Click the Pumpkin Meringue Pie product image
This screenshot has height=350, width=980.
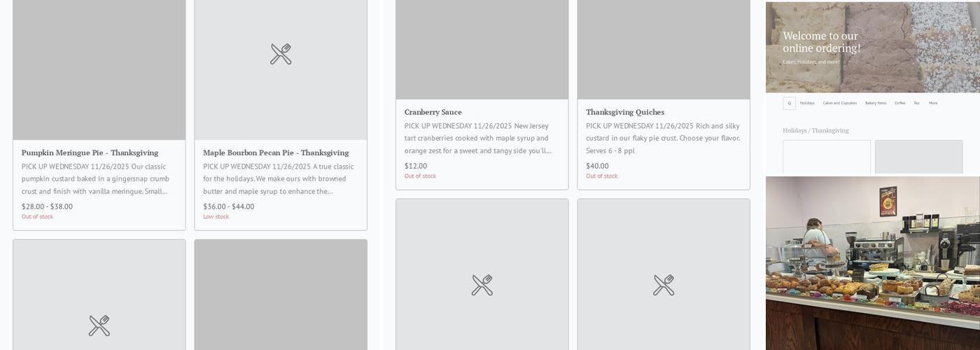click(x=99, y=70)
